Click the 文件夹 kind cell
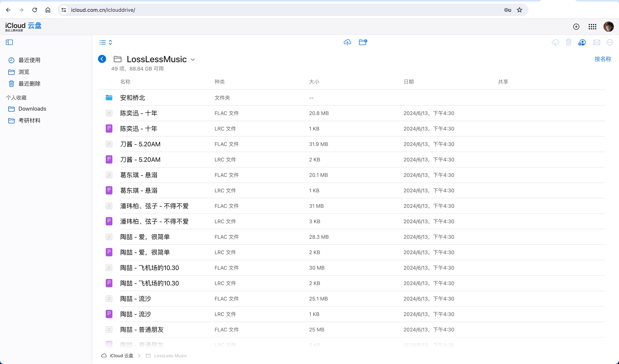Screen dimensions: 619x364 pos(222,98)
